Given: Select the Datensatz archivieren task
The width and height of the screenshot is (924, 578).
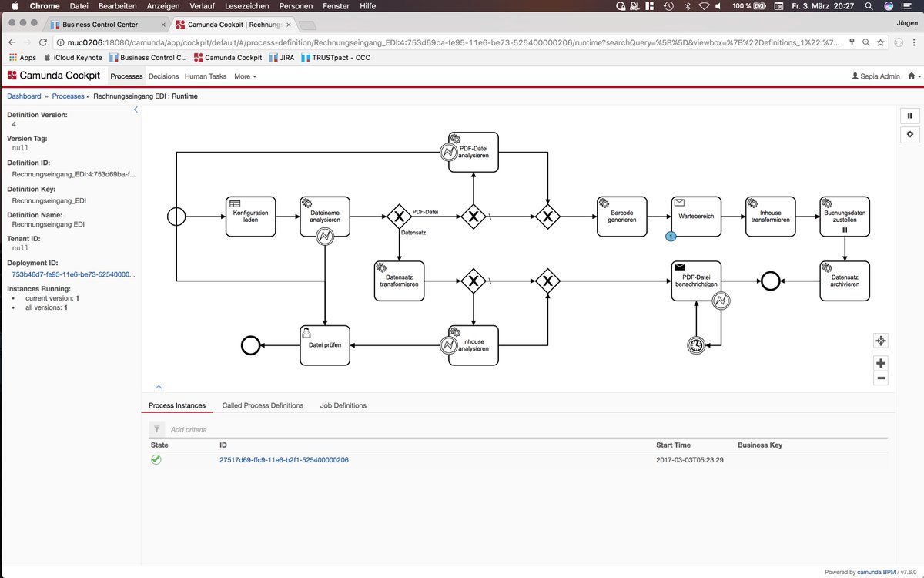Looking at the screenshot, I should (x=845, y=281).
